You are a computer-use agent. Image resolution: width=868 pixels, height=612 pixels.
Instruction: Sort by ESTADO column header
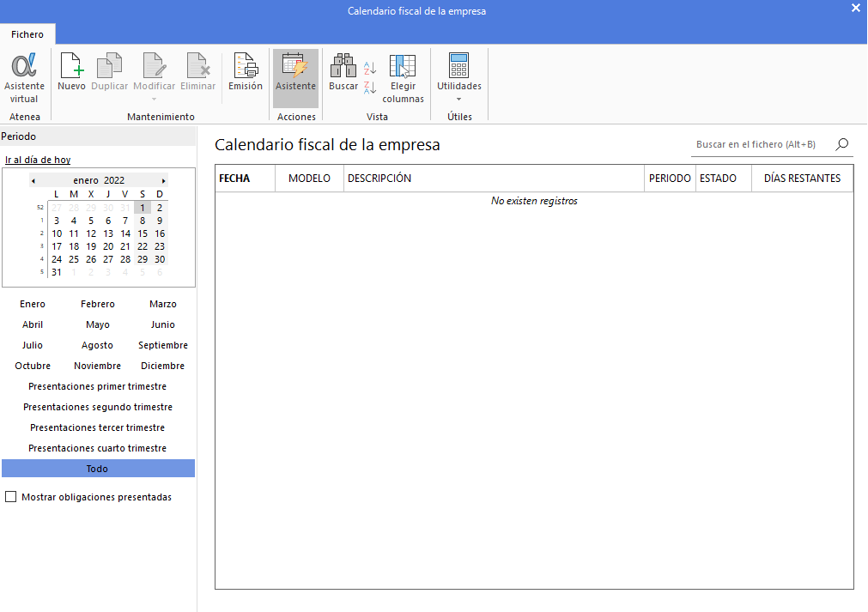[724, 179]
